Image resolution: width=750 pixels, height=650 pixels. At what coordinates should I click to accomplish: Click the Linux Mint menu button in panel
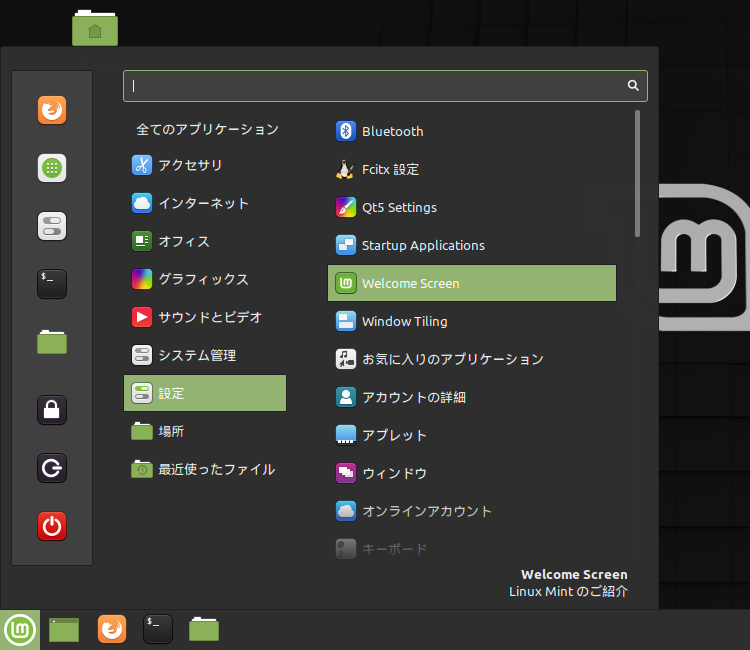pyautogui.click(x=20, y=630)
